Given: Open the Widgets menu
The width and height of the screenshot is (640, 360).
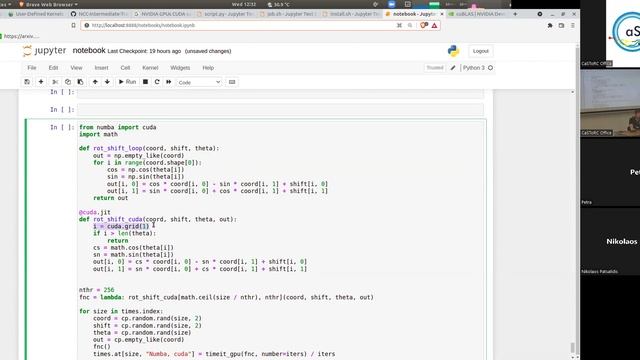Looking at the screenshot, I should coord(180,68).
